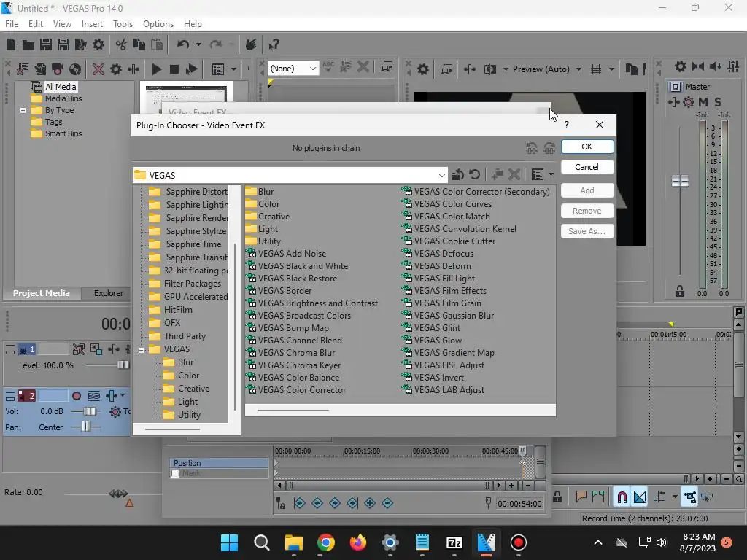The image size is (747, 560).
Task: Click the dialog help question mark
Action: (x=566, y=125)
